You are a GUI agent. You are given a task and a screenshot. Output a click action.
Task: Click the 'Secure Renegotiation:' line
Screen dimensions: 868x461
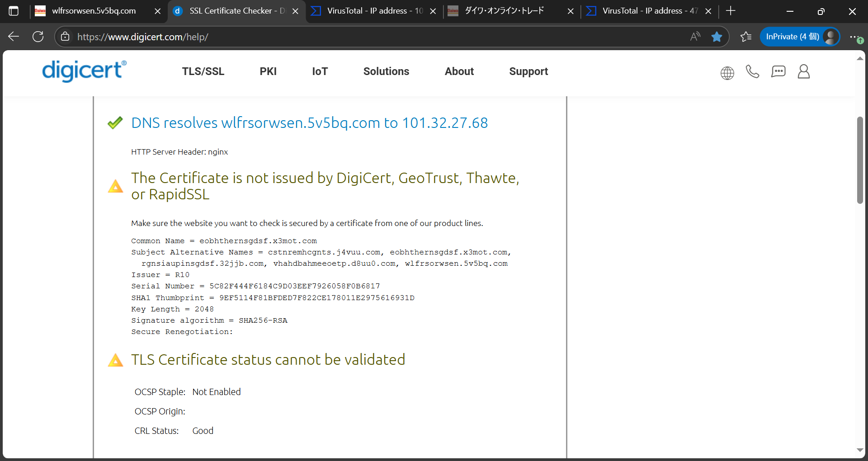tap(182, 332)
